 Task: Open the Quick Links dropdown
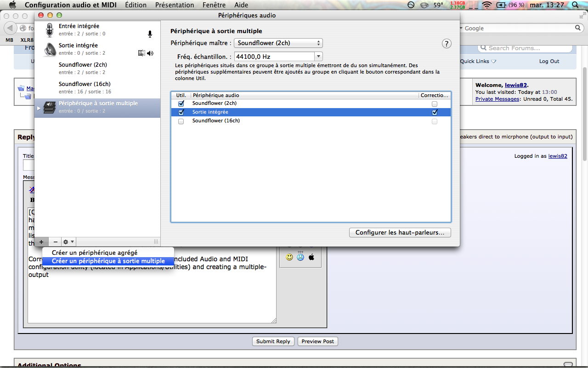pos(478,61)
